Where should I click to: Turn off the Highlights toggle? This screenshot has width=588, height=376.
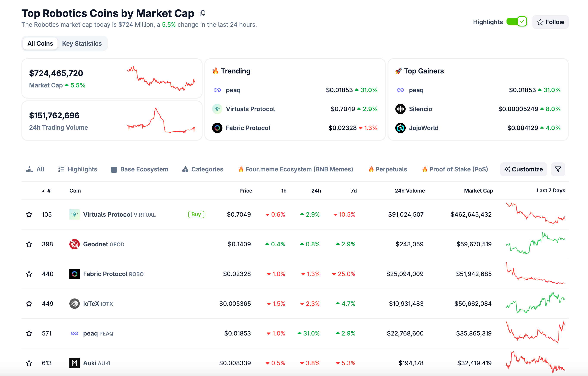coord(516,22)
